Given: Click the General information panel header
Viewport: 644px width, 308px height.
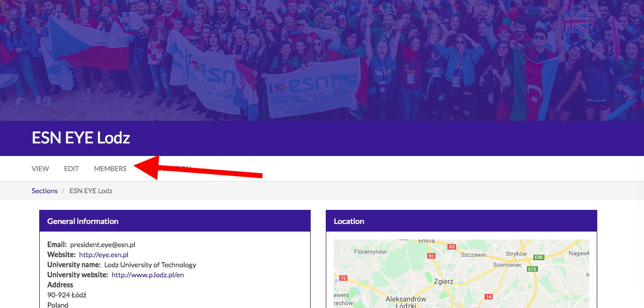Looking at the screenshot, I should (175, 221).
